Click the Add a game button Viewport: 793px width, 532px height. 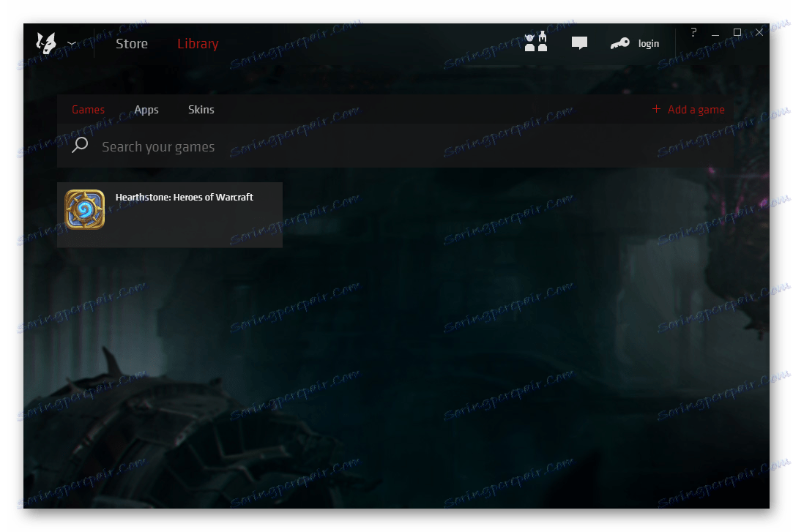point(688,110)
